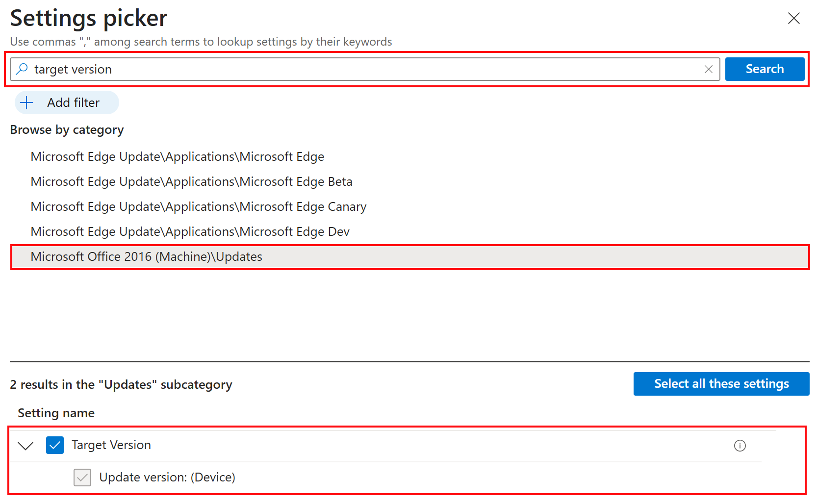Click the Target Version setting name
Image resolution: width=817 pixels, height=504 pixels.
pos(111,445)
